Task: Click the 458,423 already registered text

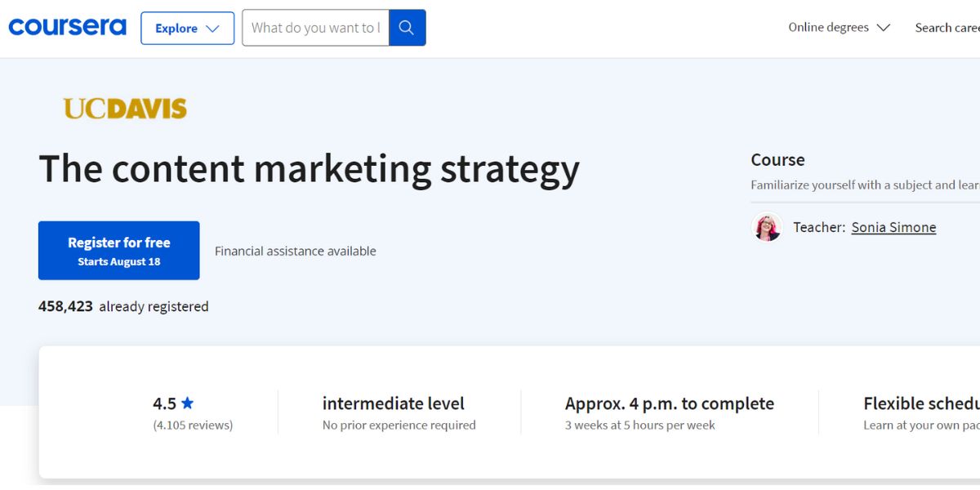Action: (x=123, y=306)
